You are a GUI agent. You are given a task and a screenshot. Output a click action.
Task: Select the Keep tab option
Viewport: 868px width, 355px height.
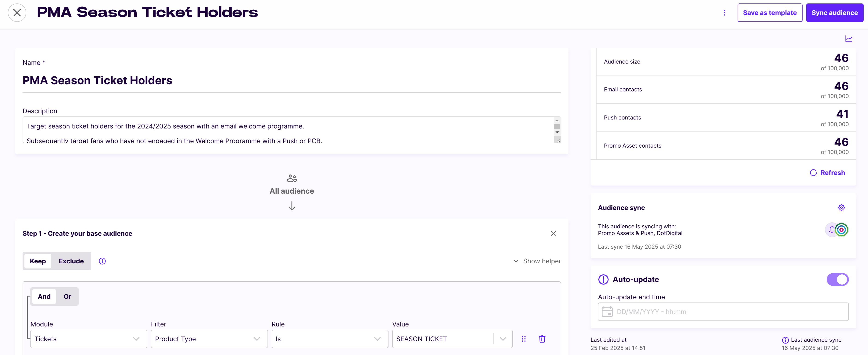coord(38,261)
